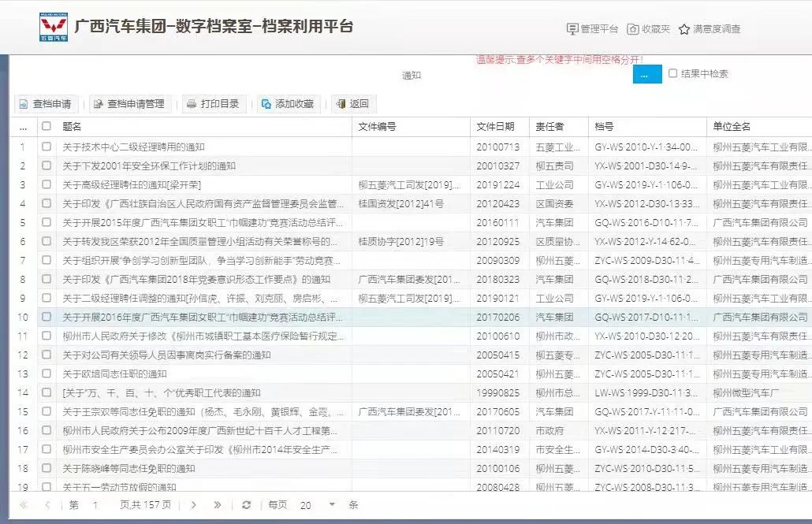Click 打印目录 print catalog button

213,104
